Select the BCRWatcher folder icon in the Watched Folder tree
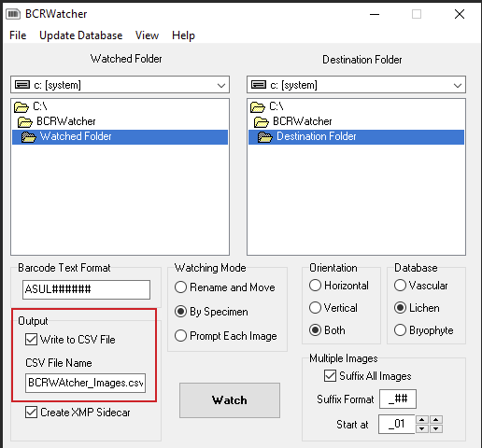482x448 pixels. 25,122
